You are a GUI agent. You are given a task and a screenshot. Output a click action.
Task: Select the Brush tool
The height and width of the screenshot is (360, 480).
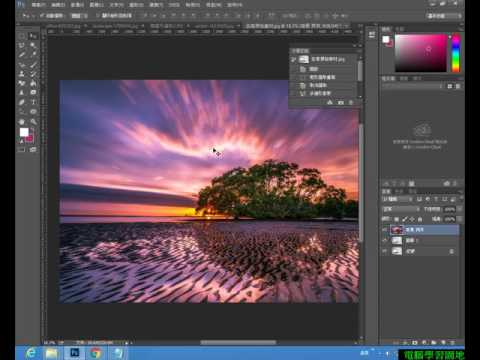click(x=33, y=64)
